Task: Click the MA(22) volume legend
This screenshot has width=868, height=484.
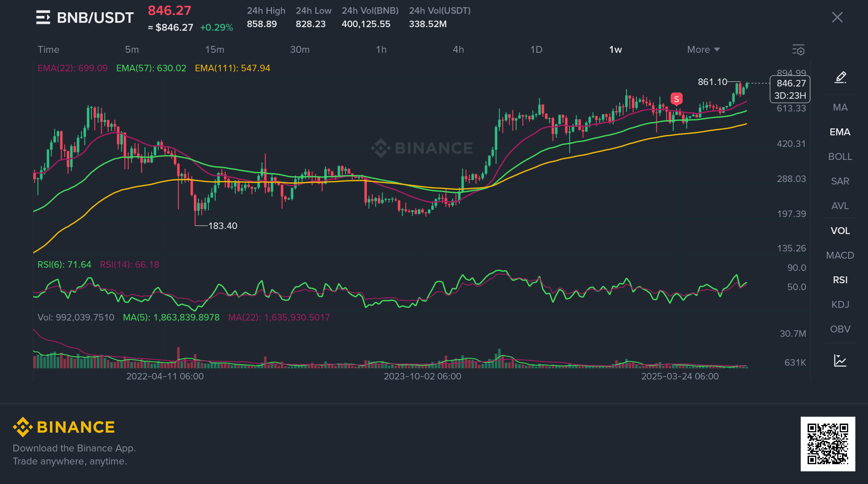Action: click(x=279, y=317)
